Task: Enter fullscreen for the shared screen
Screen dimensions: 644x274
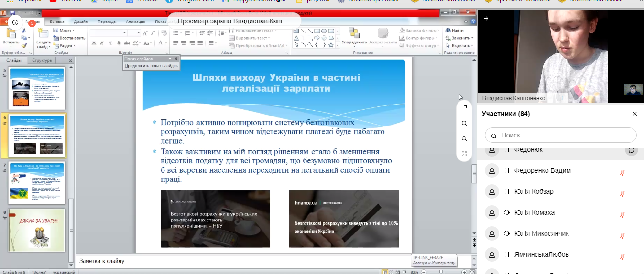Action: [464, 108]
